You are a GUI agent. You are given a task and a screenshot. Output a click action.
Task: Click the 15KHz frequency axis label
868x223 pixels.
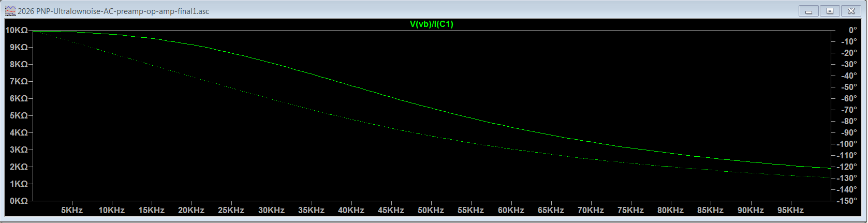(152, 211)
